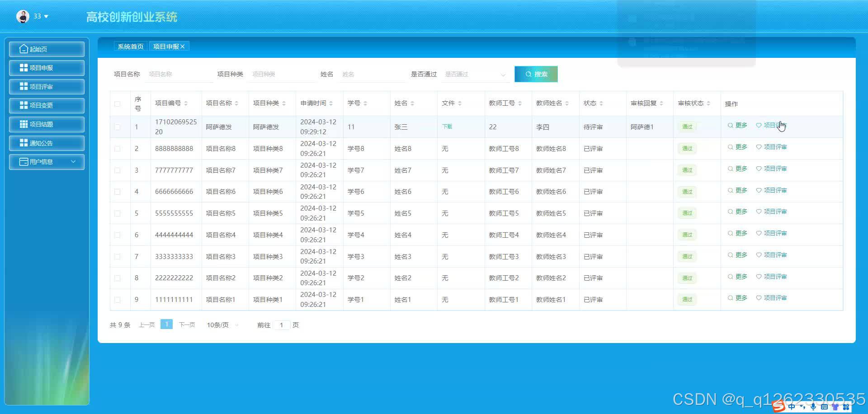Click 通过 tag in 张三 row
868x414 pixels.
687,127
